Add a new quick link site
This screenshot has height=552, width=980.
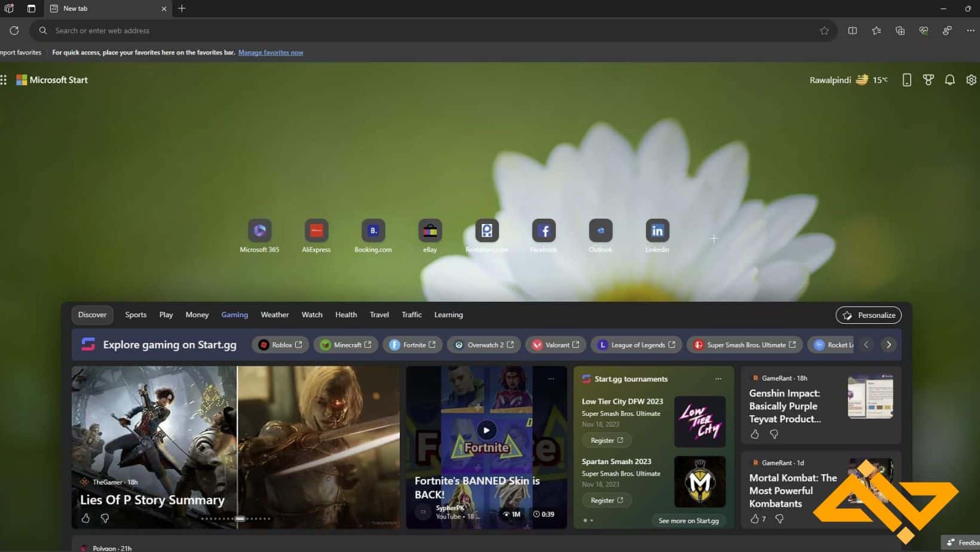(x=714, y=238)
